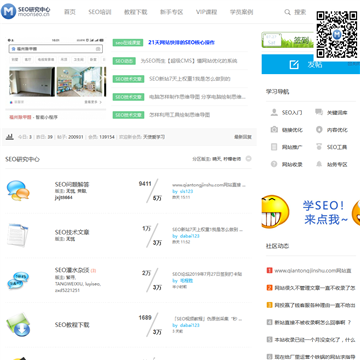
Task: Open latest post www.qiantongjinshu.com in SEO问题解答
Action: point(209,185)
